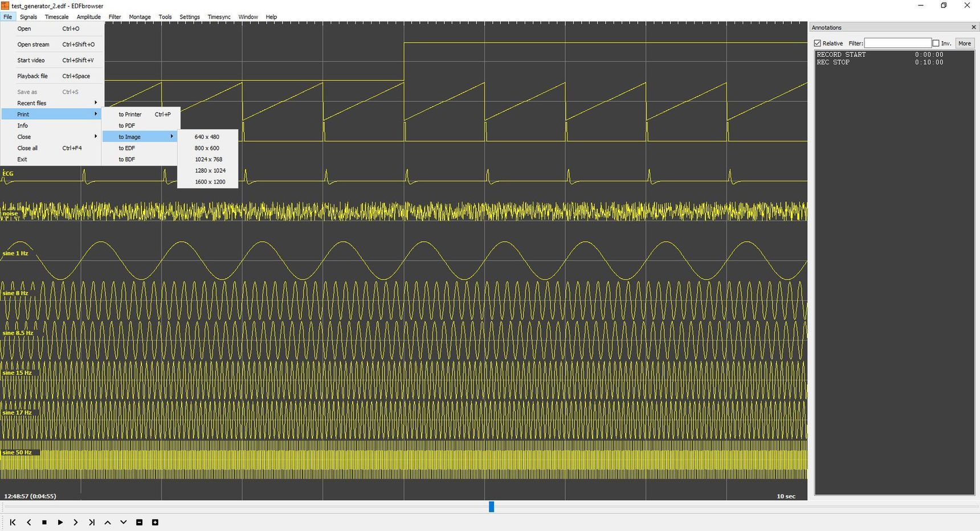Click the sine 1 Hz signal label
980x531 pixels.
pyautogui.click(x=15, y=253)
